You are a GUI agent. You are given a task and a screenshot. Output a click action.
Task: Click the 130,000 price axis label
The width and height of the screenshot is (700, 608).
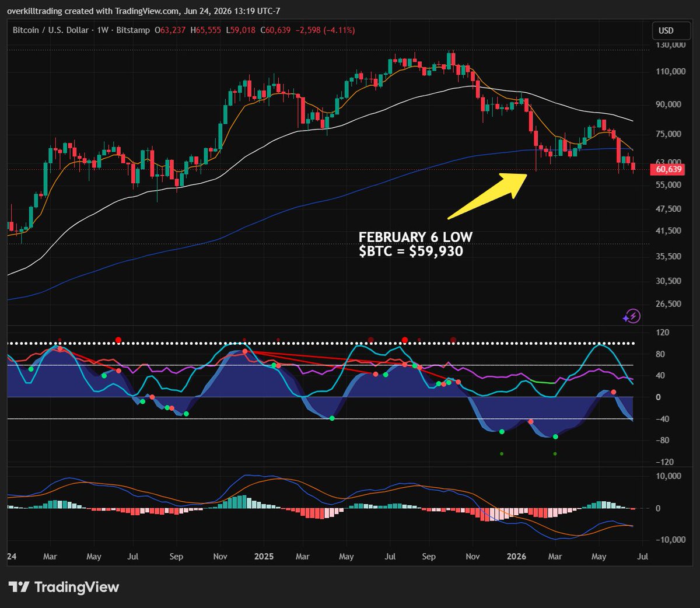pyautogui.click(x=670, y=45)
